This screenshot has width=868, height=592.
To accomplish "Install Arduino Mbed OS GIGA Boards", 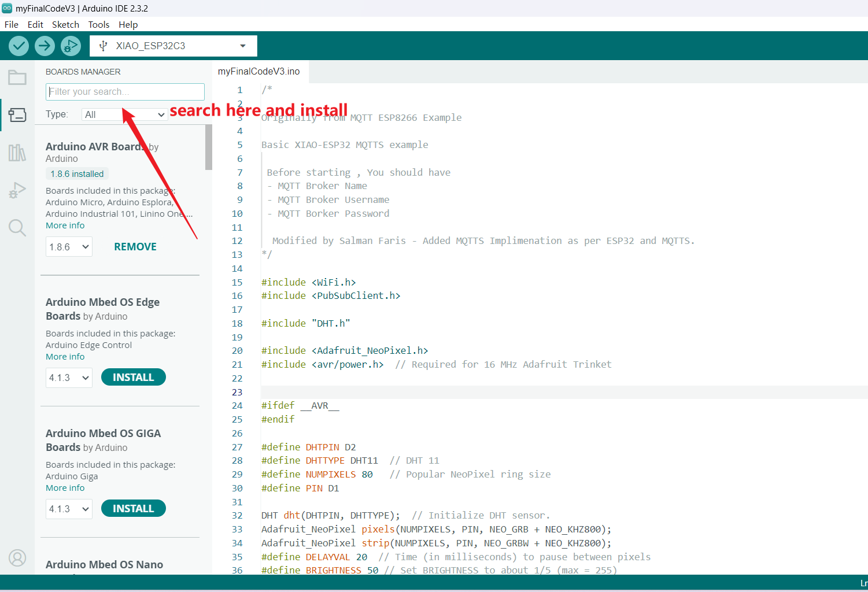I will click(x=134, y=509).
